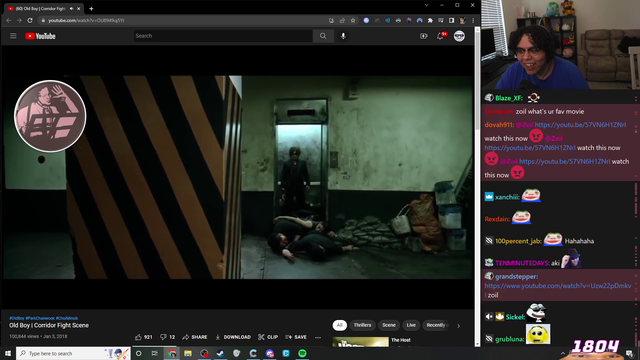Open Chrome from the taskbar

tap(172, 353)
